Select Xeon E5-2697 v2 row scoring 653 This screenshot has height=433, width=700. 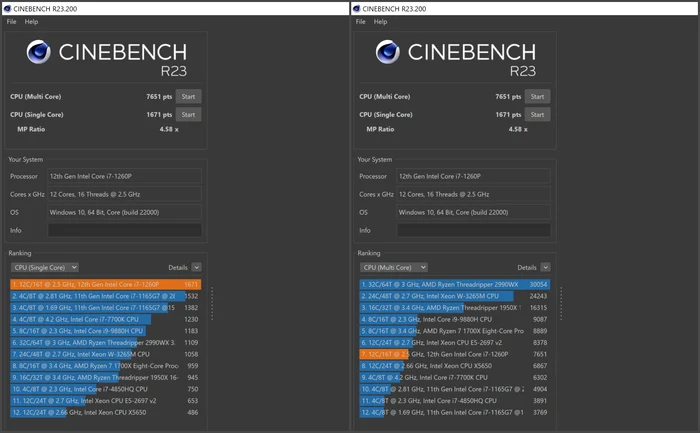coord(105,400)
